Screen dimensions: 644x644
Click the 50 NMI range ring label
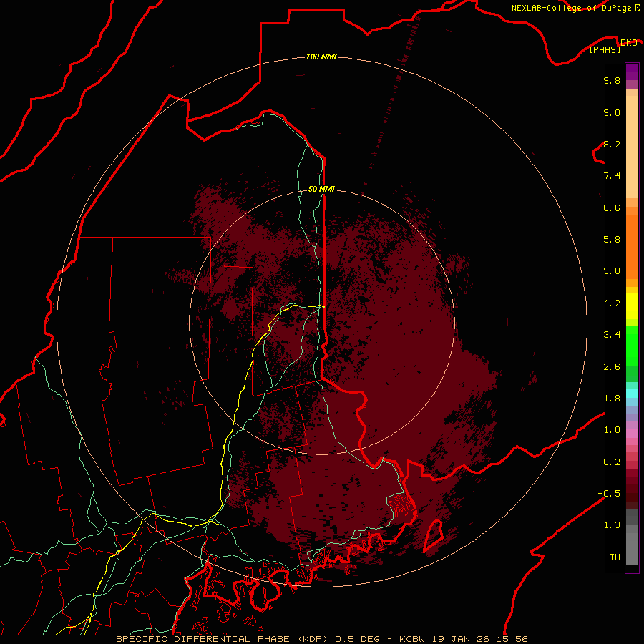tap(321, 189)
